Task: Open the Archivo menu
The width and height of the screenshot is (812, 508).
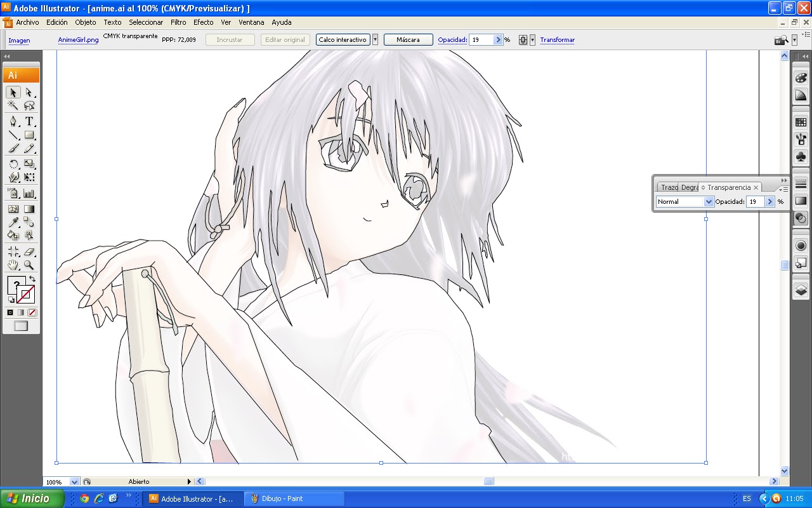Action: pos(27,22)
